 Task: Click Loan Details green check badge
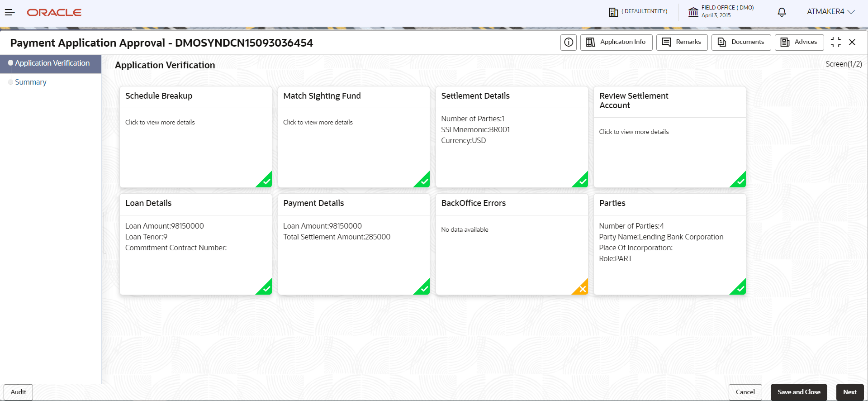click(x=266, y=289)
